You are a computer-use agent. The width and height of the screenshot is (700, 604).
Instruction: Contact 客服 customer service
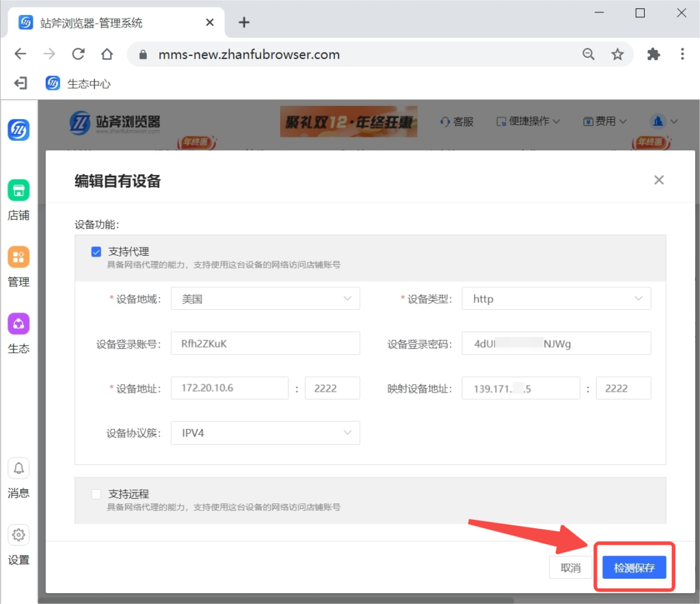click(457, 122)
